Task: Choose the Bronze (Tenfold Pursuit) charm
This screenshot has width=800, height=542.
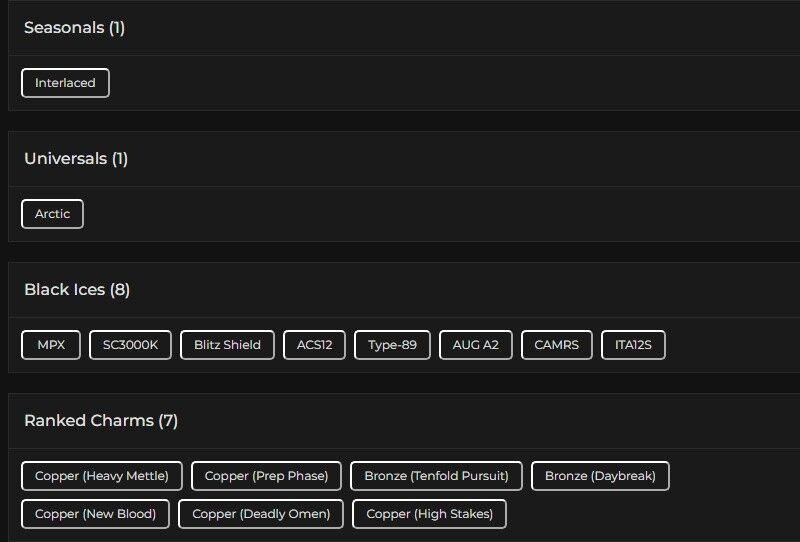Action: click(436, 476)
